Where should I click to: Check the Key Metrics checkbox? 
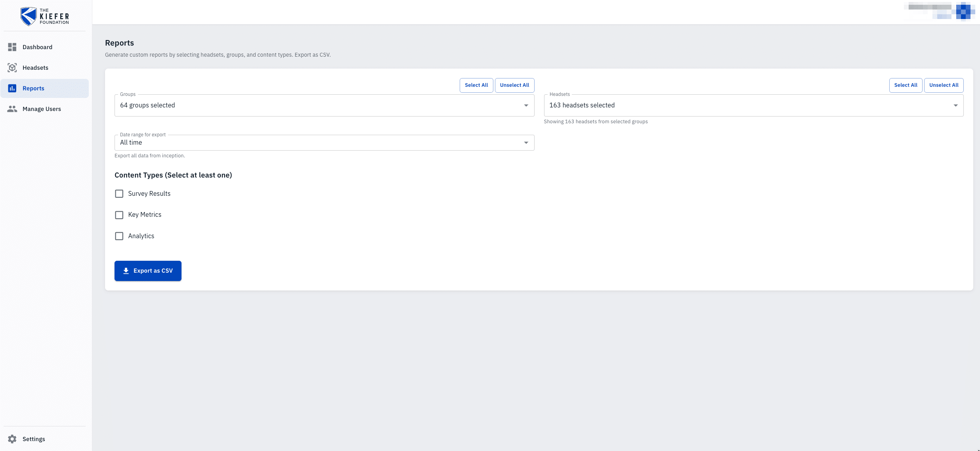coord(119,215)
